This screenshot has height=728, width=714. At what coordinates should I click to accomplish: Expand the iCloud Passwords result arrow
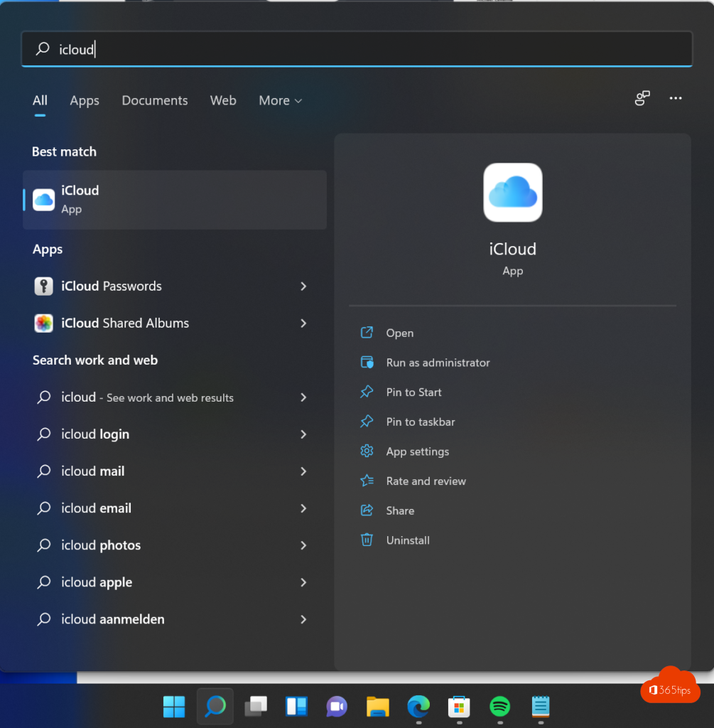(303, 287)
